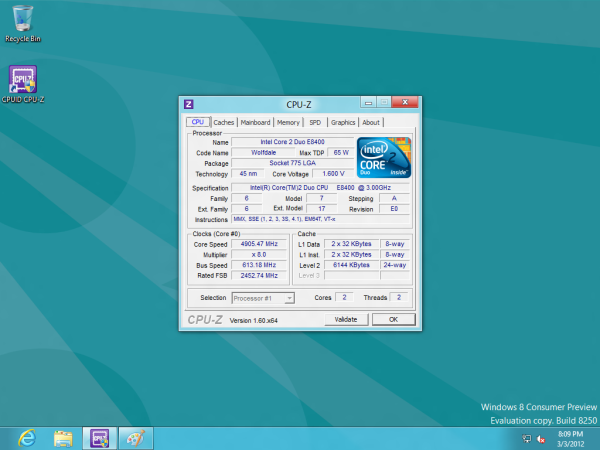Viewport: 600px width, 450px height.
Task: Switch to the CPU tab
Action: (198, 122)
